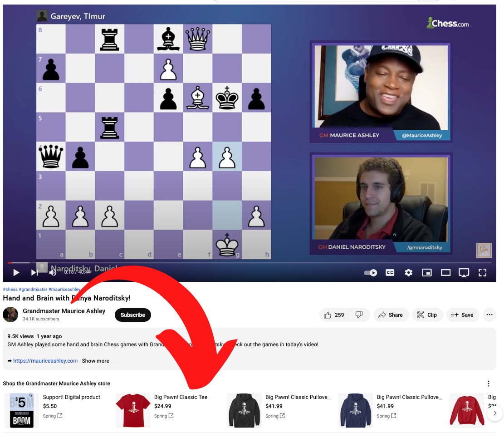The height and width of the screenshot is (438, 504).
Task: Open more actions ellipsis menu
Action: pos(489,315)
